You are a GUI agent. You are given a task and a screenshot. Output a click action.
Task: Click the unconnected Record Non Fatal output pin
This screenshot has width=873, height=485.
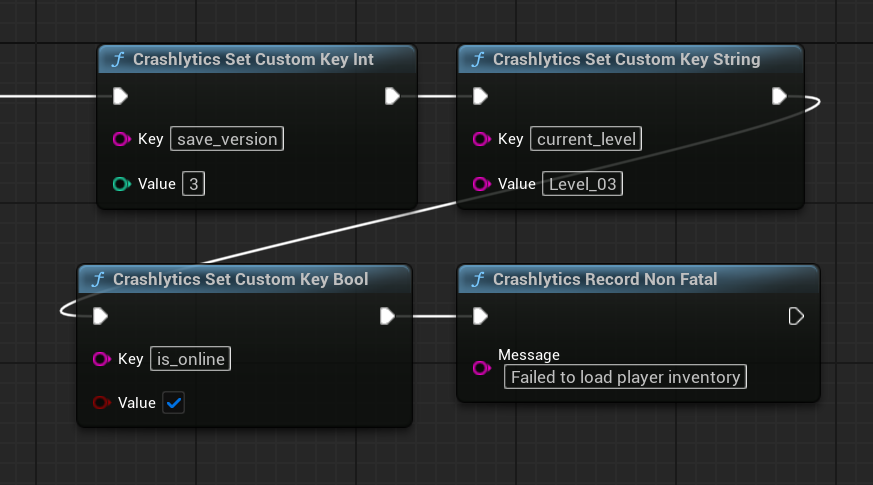(x=795, y=316)
